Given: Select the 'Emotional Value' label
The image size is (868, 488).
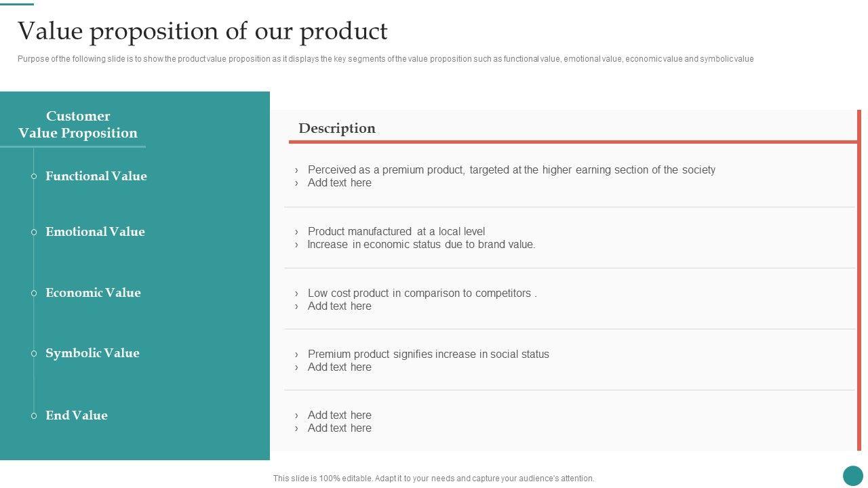Looking at the screenshot, I should click(x=95, y=232).
